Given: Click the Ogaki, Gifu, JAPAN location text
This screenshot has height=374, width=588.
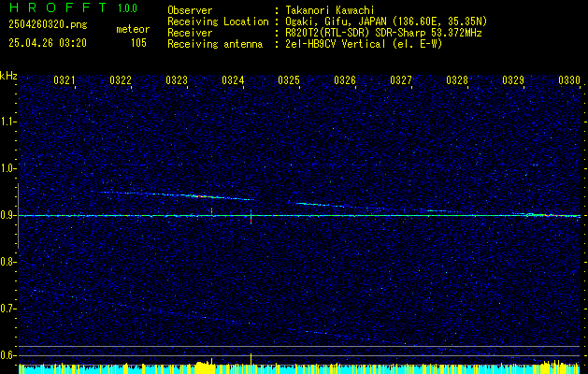Looking at the screenshot, I should coord(386,22).
